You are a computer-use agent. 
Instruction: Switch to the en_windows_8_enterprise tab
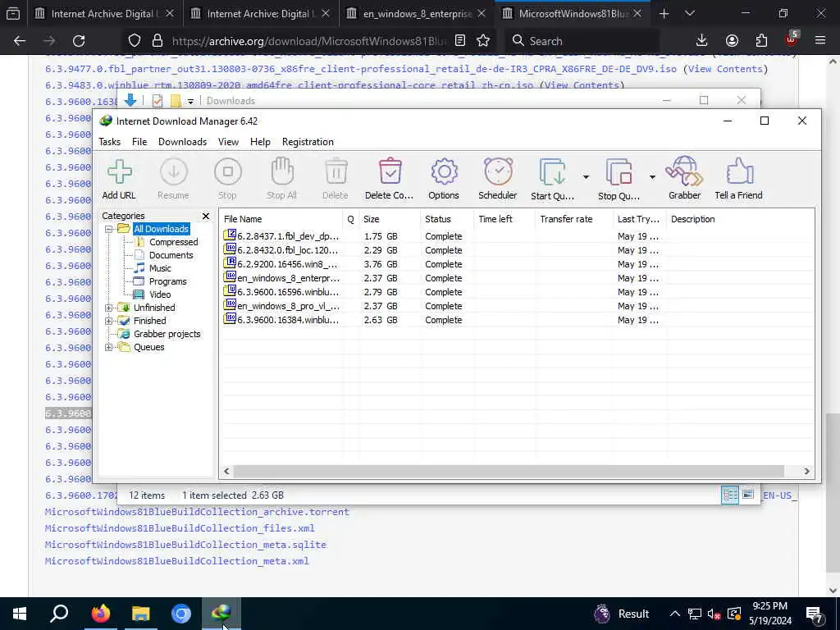pos(417,14)
